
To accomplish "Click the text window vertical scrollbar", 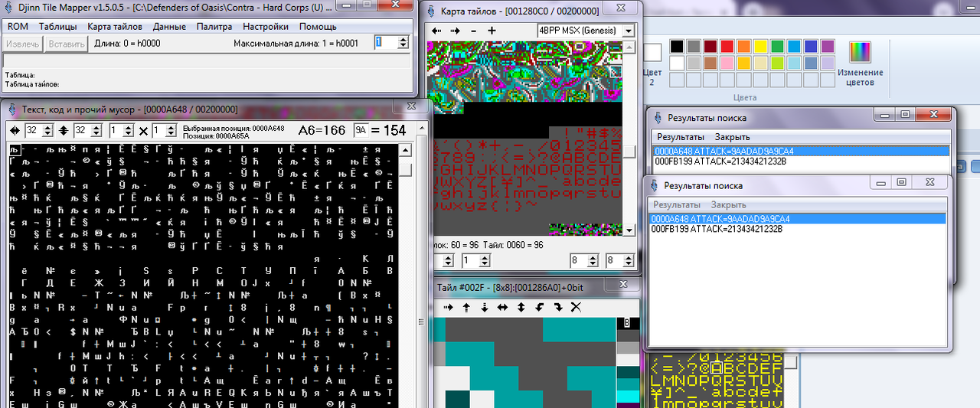I will (407, 276).
